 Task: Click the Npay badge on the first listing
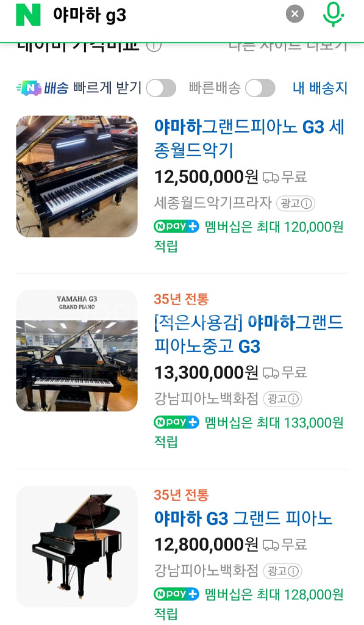tap(176, 226)
